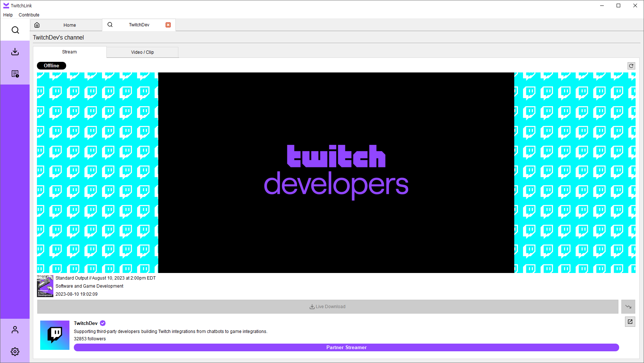The height and width of the screenshot is (363, 644).
Task: Maximize the TwitchLink window
Action: (x=618, y=5)
